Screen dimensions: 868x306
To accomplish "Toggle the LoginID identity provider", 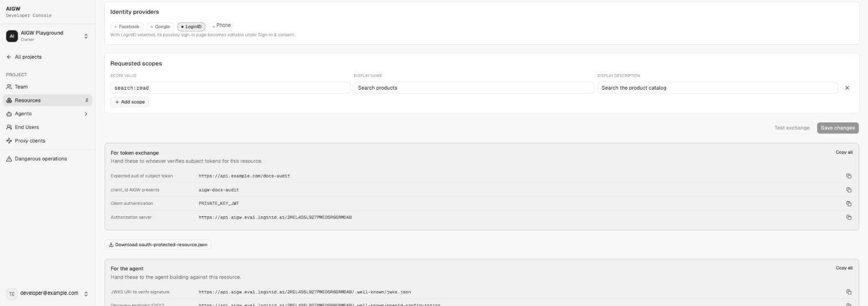I will pyautogui.click(x=191, y=27).
